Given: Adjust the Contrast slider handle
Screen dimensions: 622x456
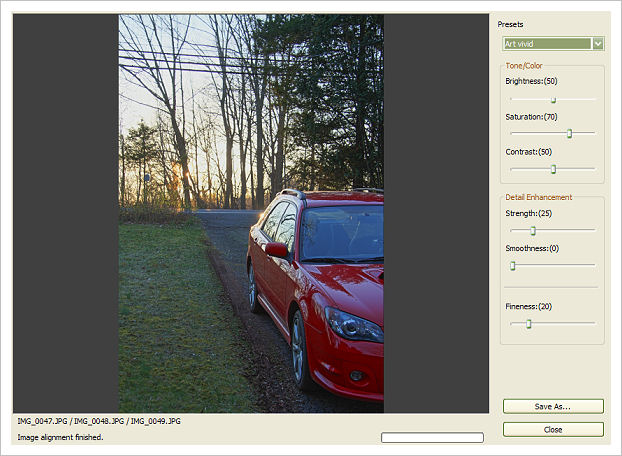Looking at the screenshot, I should (553, 169).
